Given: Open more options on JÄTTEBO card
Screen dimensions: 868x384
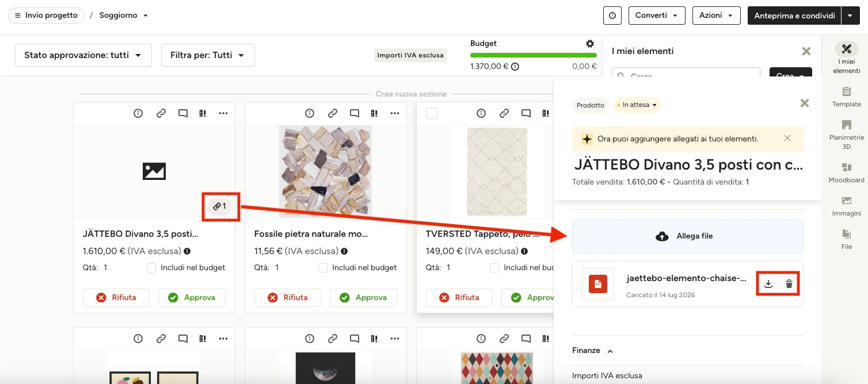Looking at the screenshot, I should click(223, 113).
